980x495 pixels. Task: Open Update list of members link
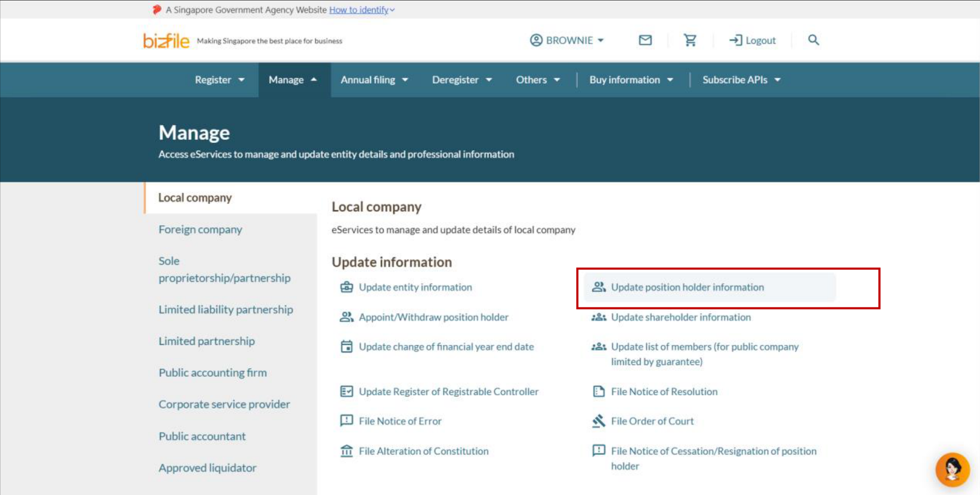[x=704, y=354]
